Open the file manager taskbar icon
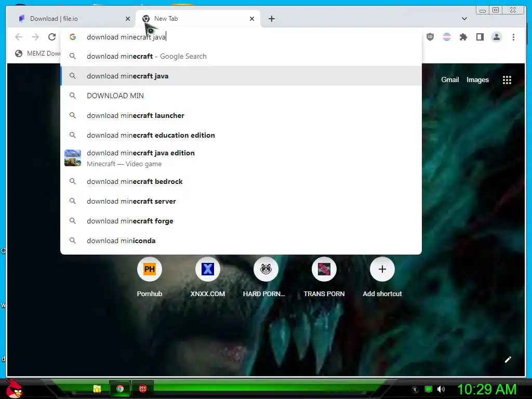This screenshot has height=399, width=532. point(97,389)
